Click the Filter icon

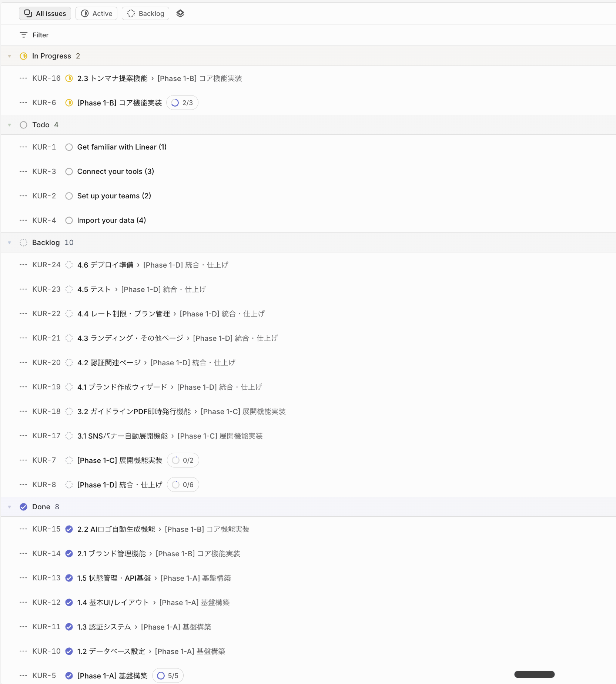24,35
